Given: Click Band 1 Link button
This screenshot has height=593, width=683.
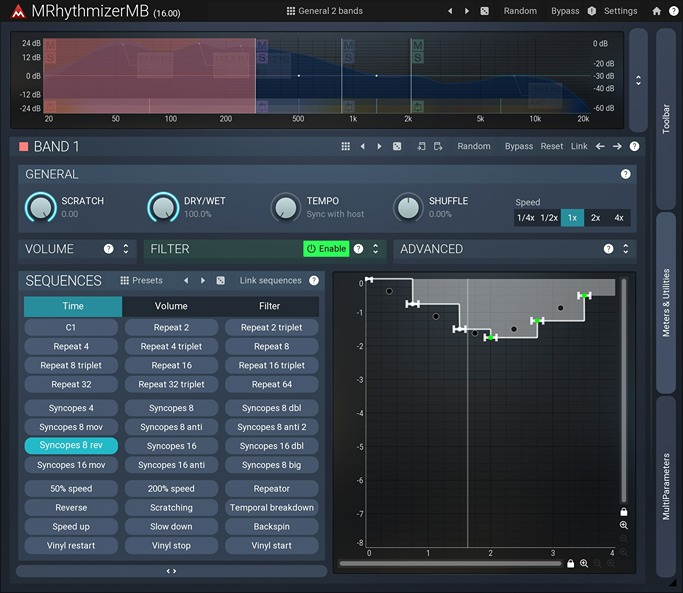Looking at the screenshot, I should point(579,146).
